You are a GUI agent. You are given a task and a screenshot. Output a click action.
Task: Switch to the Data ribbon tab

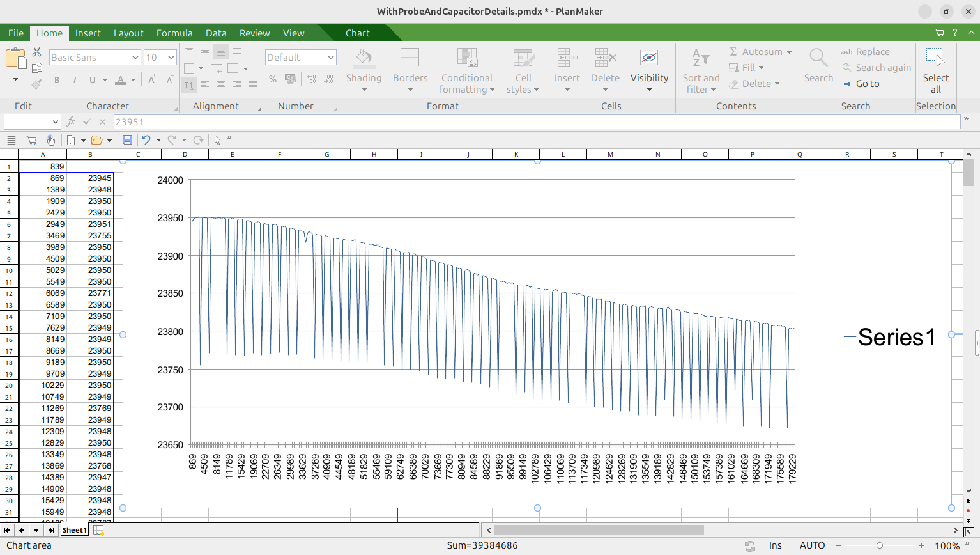tap(216, 33)
